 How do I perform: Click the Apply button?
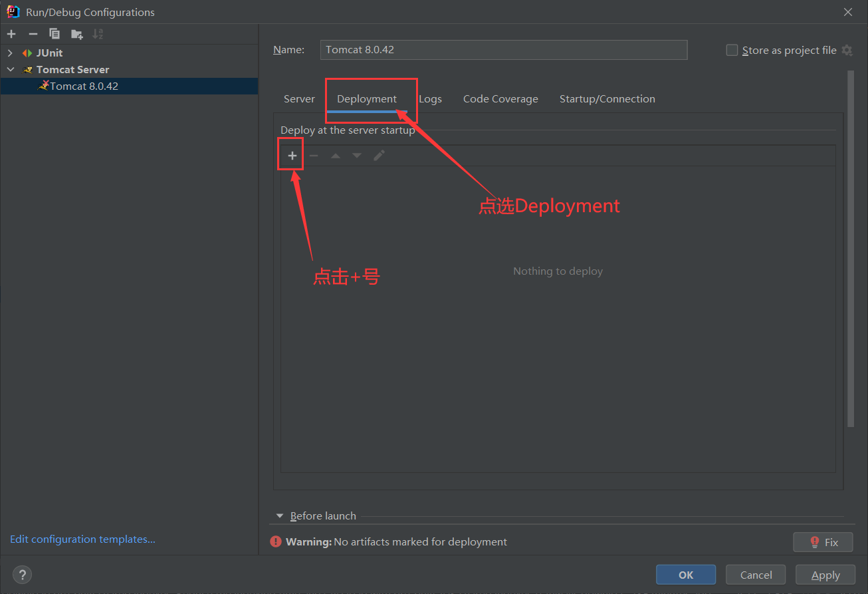pyautogui.click(x=825, y=575)
